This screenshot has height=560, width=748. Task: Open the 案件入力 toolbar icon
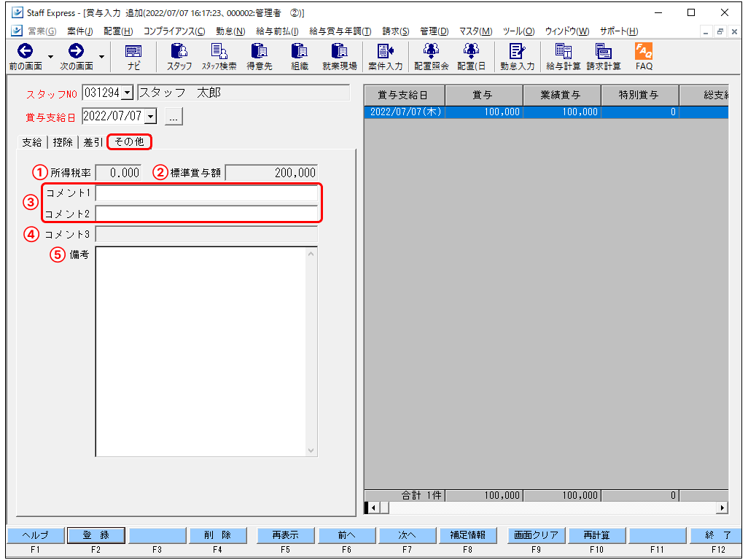pos(385,51)
